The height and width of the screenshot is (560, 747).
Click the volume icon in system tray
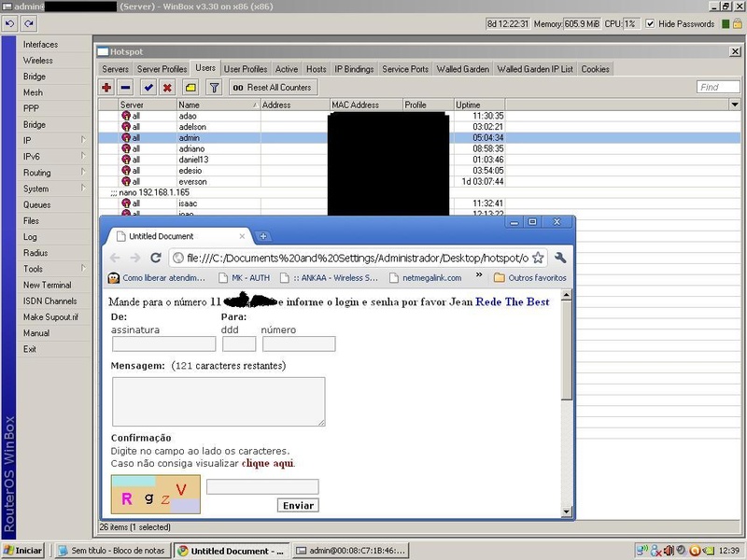(669, 551)
